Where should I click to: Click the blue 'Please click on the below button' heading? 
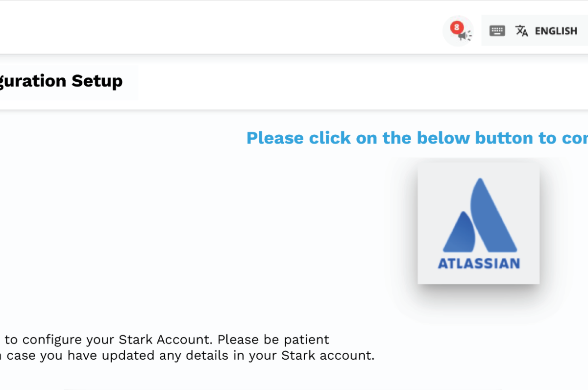[x=417, y=138]
